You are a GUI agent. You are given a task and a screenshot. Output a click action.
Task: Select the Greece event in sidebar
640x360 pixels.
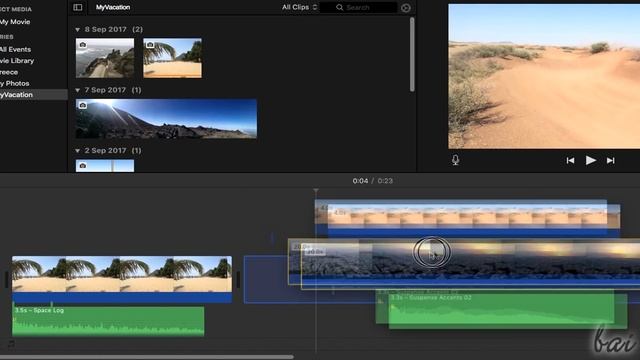(9, 72)
